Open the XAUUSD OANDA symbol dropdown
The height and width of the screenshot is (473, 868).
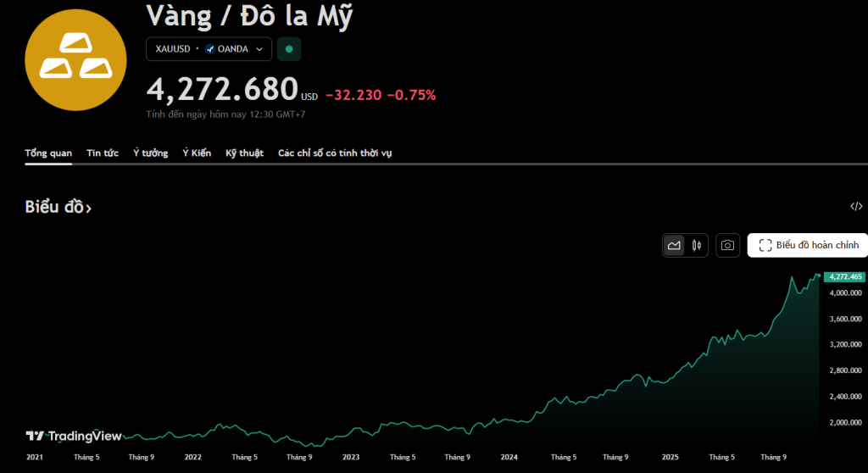(x=209, y=49)
